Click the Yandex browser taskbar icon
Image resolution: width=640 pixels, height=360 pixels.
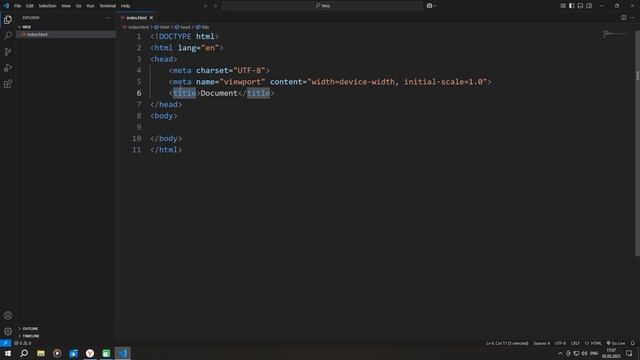pyautogui.click(x=90, y=353)
